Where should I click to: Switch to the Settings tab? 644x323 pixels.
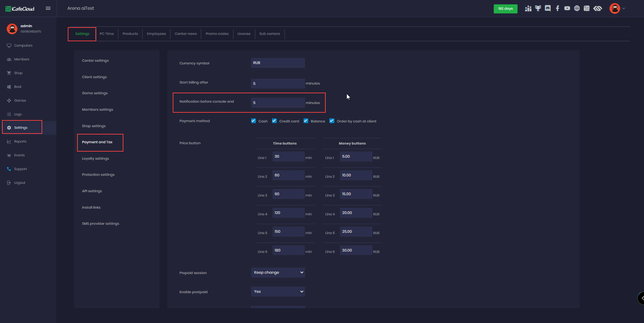82,34
